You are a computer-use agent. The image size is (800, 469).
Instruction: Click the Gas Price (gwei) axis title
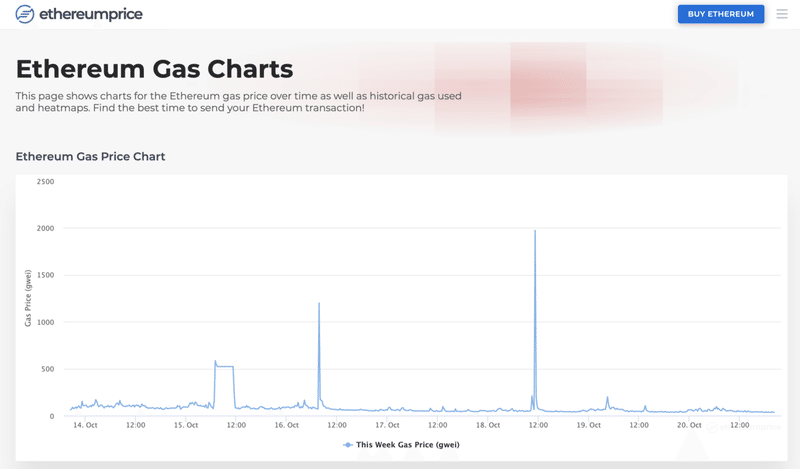coord(28,298)
